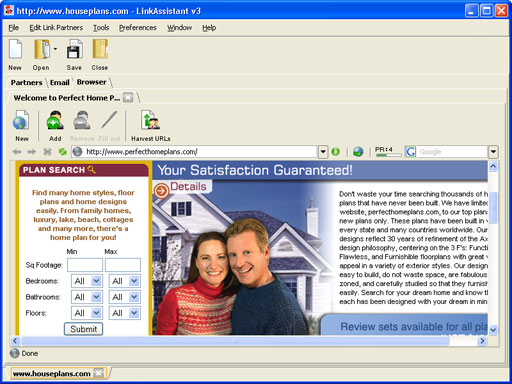Open the Bedrooms Max dropdown
This screenshot has width=512, height=384.
point(125,281)
